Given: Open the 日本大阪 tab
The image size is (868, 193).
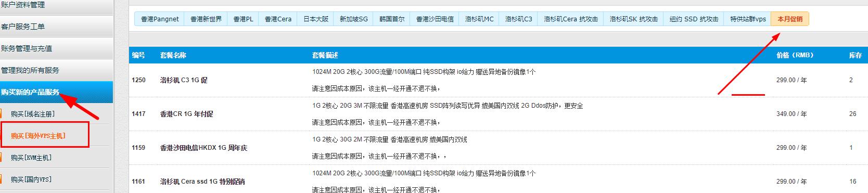Looking at the screenshot, I should pyautogui.click(x=316, y=19).
